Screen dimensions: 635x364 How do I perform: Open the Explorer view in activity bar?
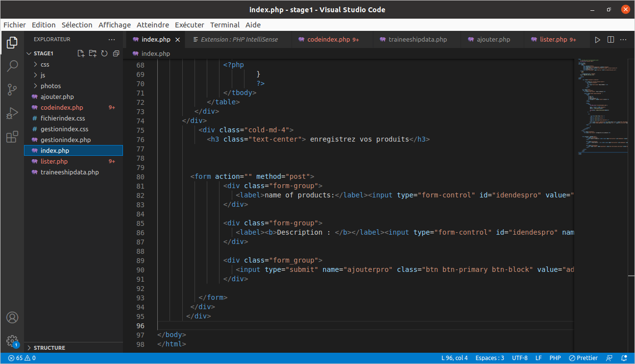coord(12,43)
